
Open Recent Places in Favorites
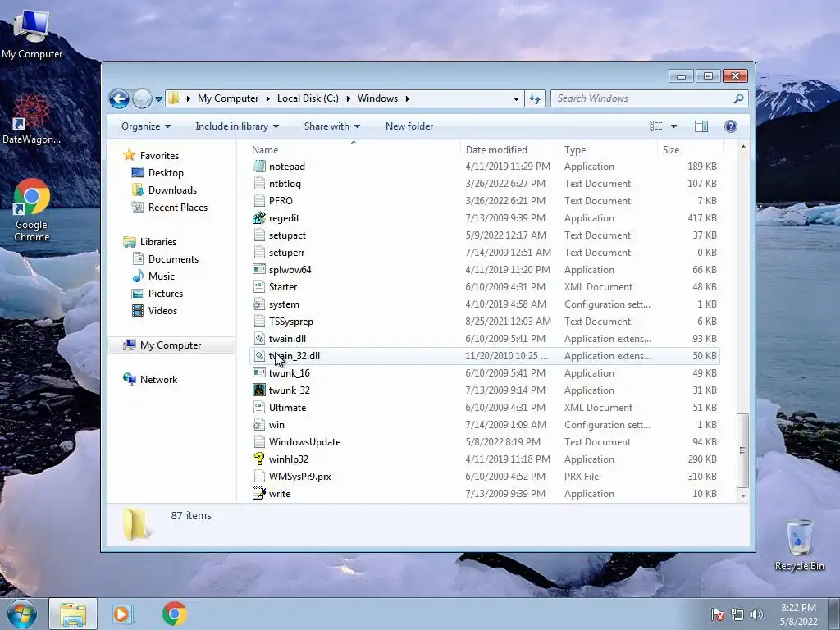click(x=177, y=208)
